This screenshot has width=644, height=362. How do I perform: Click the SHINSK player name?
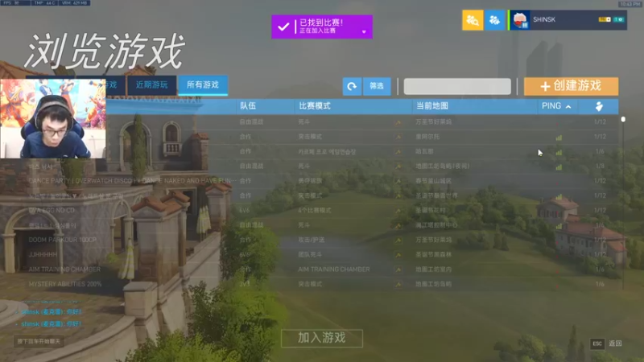click(544, 19)
